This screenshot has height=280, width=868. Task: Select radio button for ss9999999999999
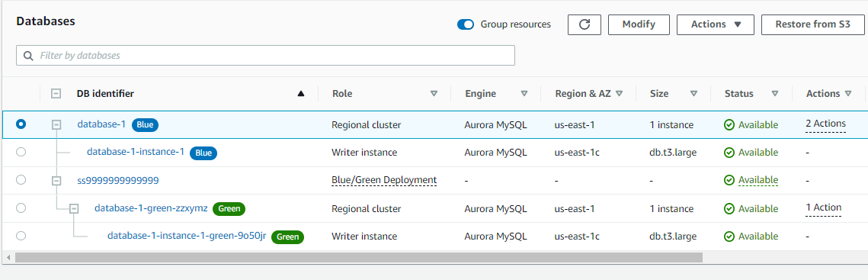21,179
